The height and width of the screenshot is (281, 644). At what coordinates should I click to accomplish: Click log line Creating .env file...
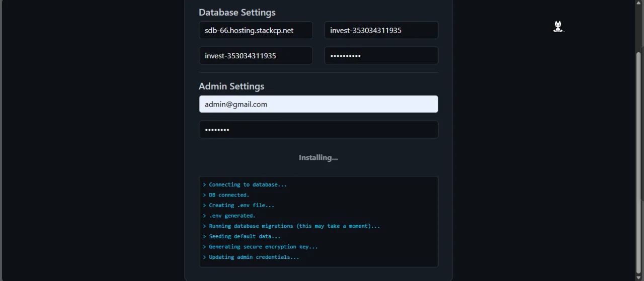(x=238, y=205)
